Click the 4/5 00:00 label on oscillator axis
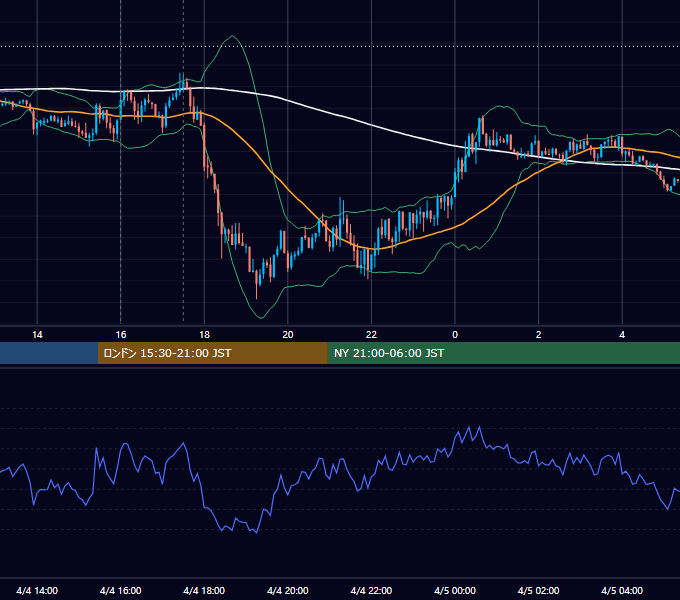Screen dimensions: 680x600 (455, 590)
